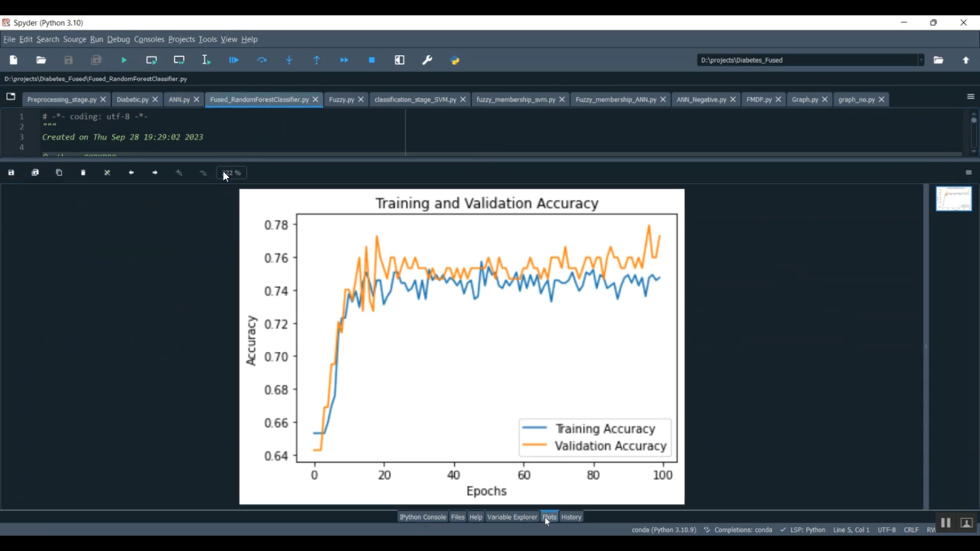The width and height of the screenshot is (980, 551).
Task: Run the current file with the green play icon
Action: click(123, 60)
